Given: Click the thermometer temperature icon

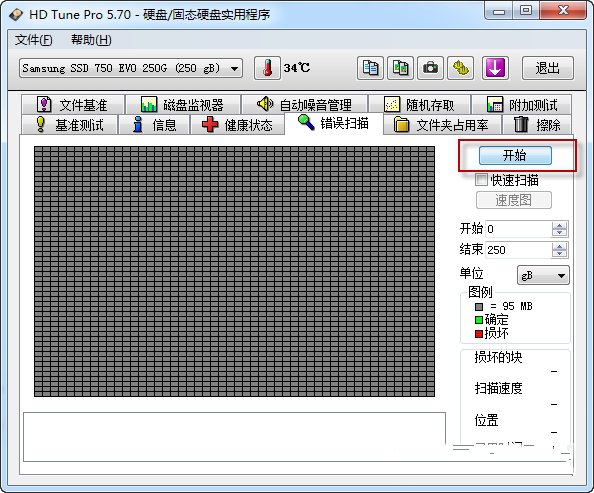Looking at the screenshot, I should point(267,68).
